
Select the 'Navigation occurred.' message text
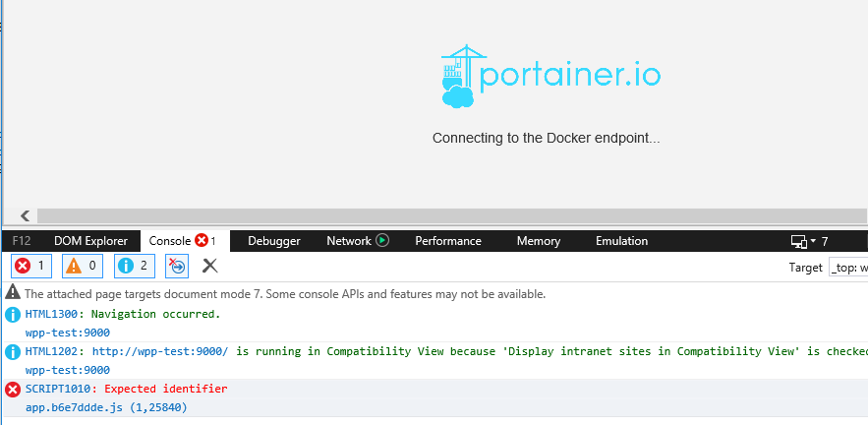(155, 314)
